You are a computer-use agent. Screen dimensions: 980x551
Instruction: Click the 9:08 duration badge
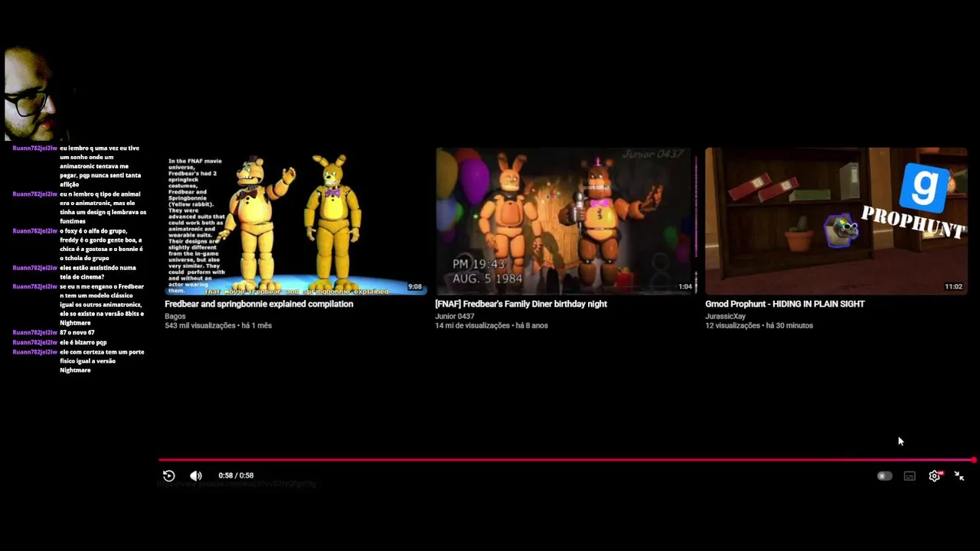coord(414,287)
